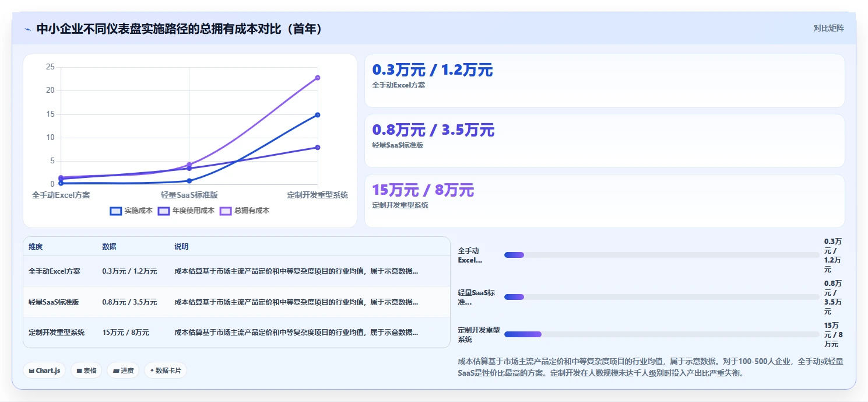868x402 pixels.
Task: Open the 0.3万元 / 1.2万元 stat card
Action: (x=605, y=81)
